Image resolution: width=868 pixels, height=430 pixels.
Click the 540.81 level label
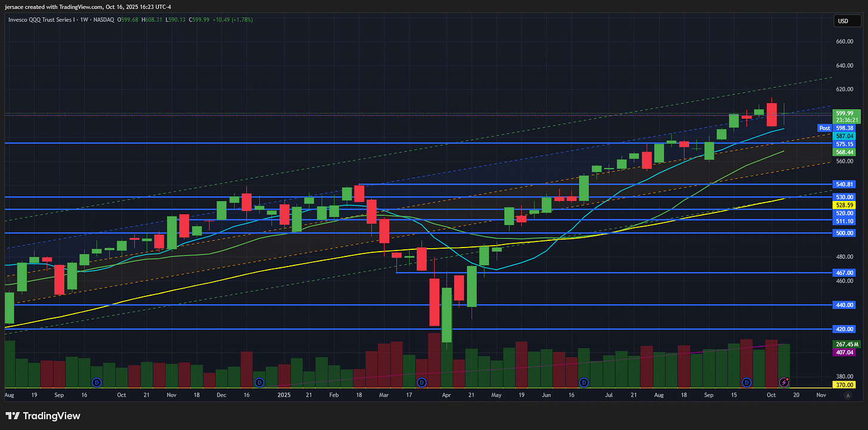point(845,185)
